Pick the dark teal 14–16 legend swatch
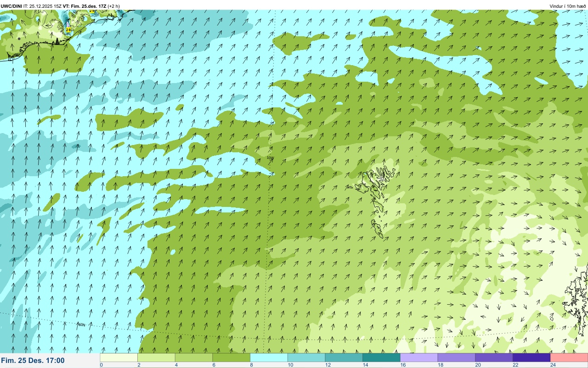This screenshot has width=588, height=368. pos(382,357)
